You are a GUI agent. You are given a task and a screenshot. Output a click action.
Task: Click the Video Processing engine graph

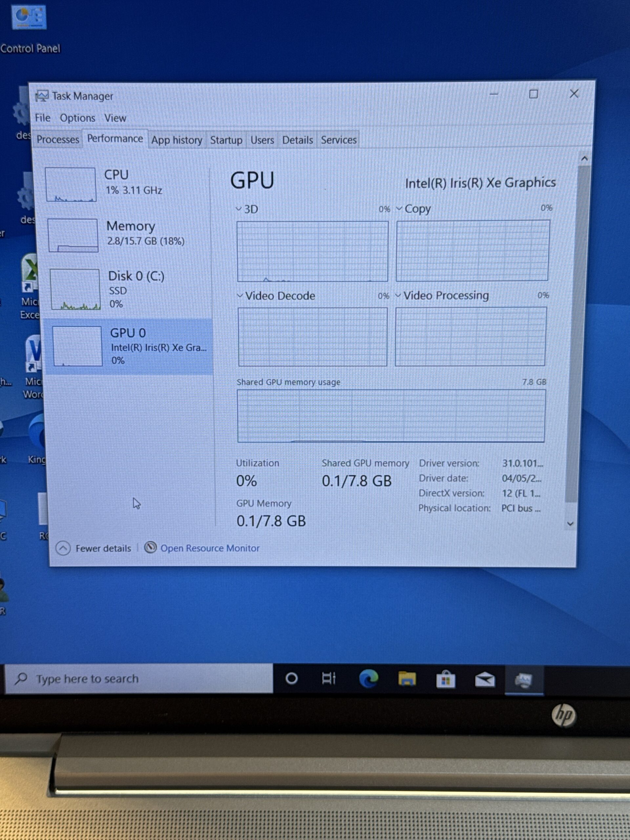pyautogui.click(x=471, y=336)
